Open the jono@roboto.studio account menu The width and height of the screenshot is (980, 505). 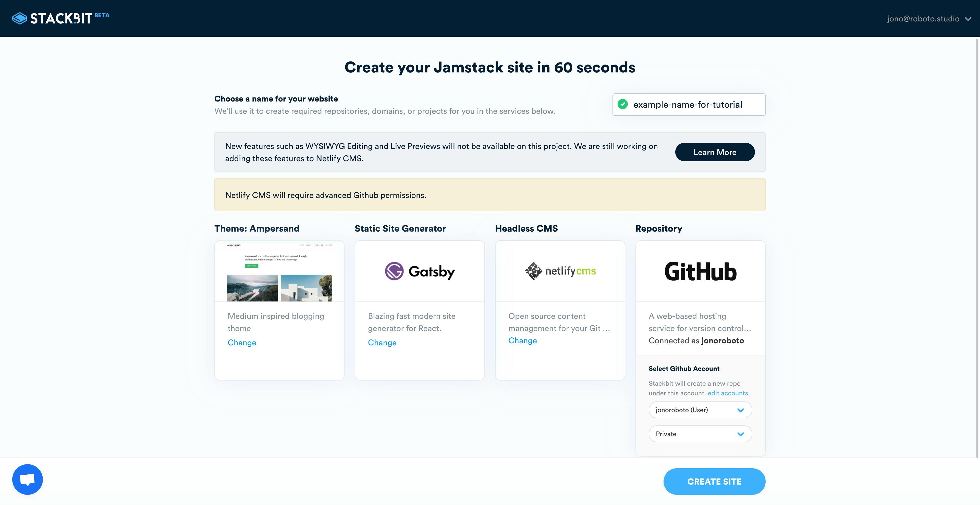pos(929,19)
